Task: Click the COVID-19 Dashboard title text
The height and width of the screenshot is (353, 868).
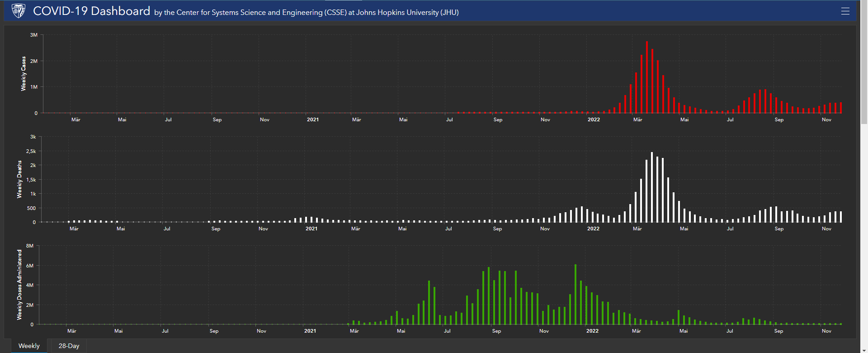Action: coord(91,11)
